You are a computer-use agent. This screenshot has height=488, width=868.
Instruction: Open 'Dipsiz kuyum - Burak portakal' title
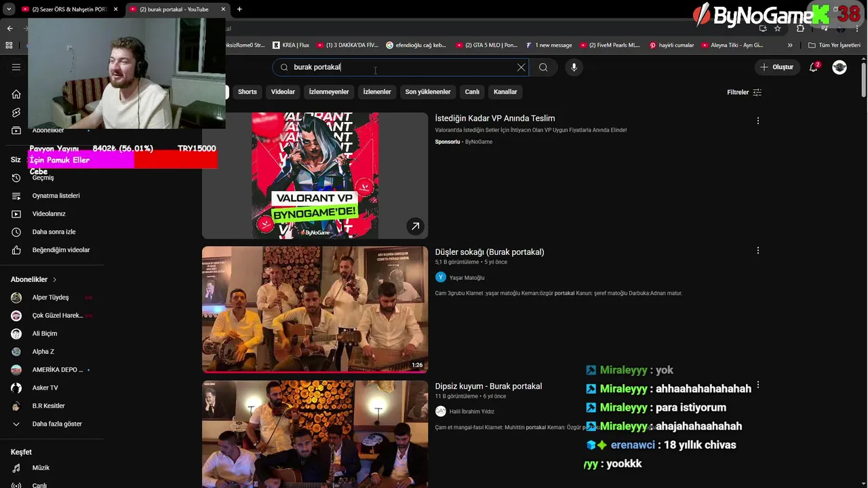point(488,386)
